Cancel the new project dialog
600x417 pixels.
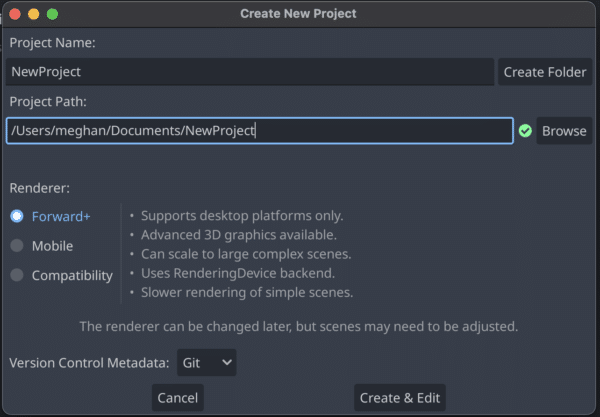click(177, 398)
